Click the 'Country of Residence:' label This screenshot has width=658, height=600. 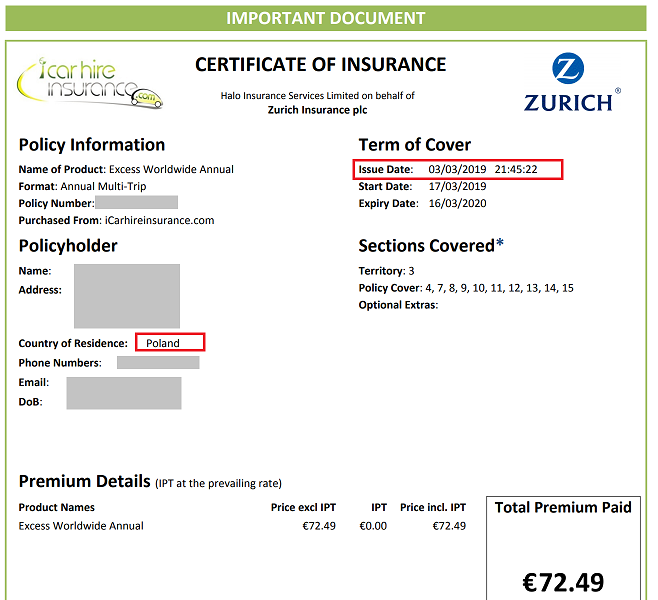(73, 343)
